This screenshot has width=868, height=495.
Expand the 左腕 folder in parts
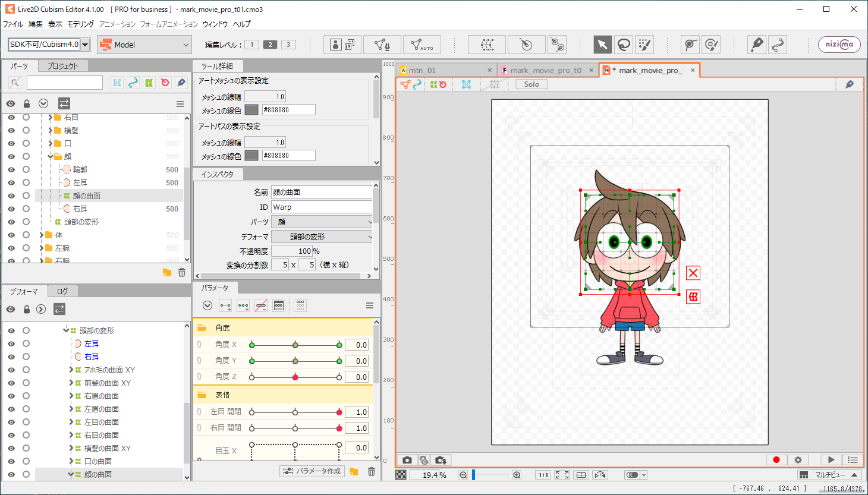tap(42, 248)
